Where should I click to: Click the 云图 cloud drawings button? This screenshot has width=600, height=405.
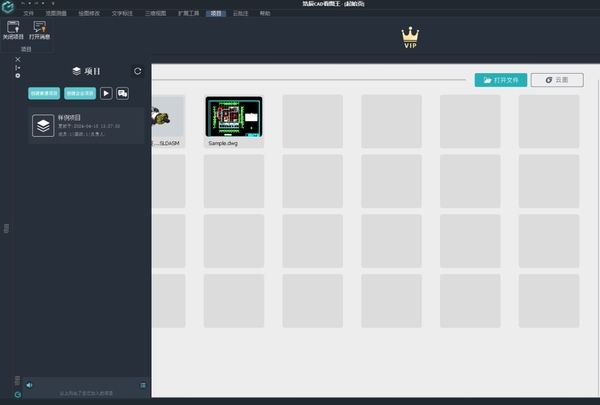tap(557, 80)
